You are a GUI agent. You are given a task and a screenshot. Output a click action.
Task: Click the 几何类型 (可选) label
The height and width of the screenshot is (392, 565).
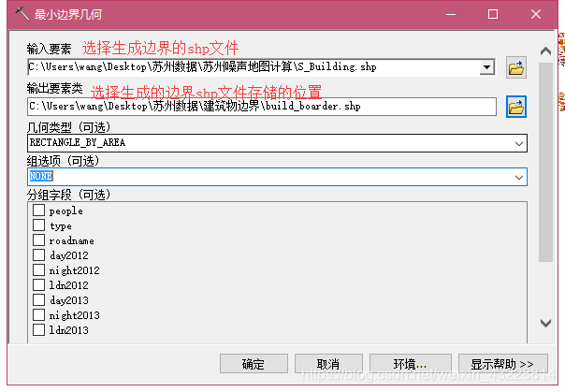point(68,127)
